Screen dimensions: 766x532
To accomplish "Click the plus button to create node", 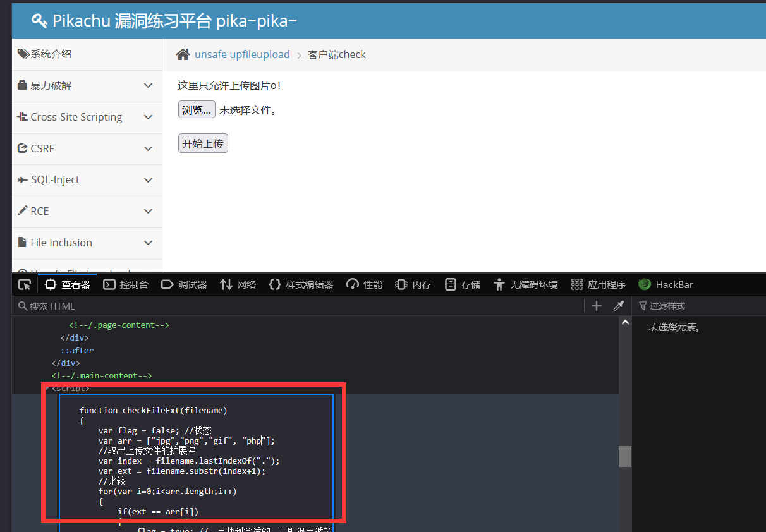I will click(x=596, y=306).
